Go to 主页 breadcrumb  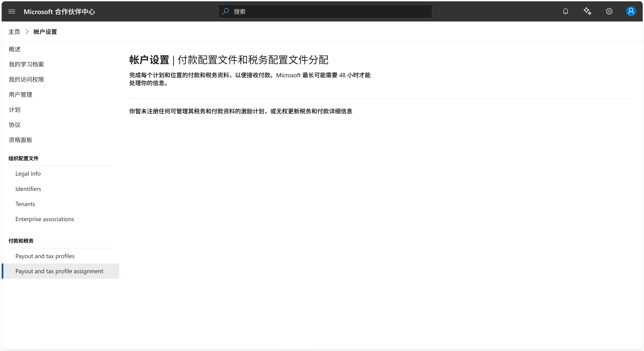pos(14,32)
